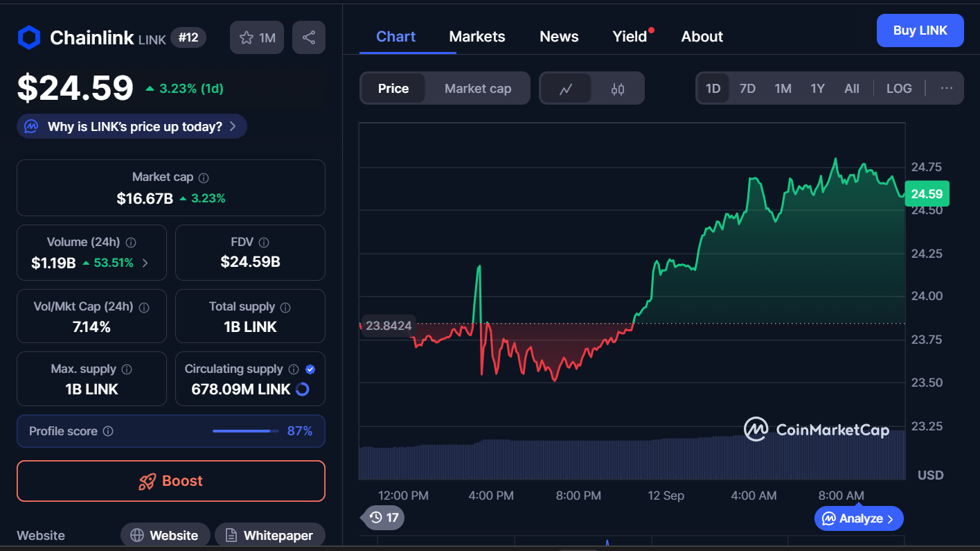Click Max. supply info icon
The image size is (980, 551).
[x=127, y=369]
